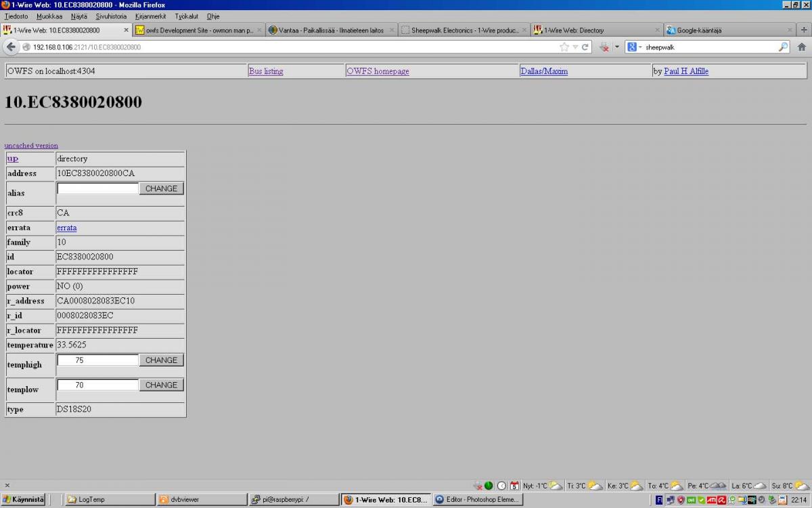Image resolution: width=812 pixels, height=508 pixels.
Task: Click the Su 8°C weather forecast
Action: point(790,486)
